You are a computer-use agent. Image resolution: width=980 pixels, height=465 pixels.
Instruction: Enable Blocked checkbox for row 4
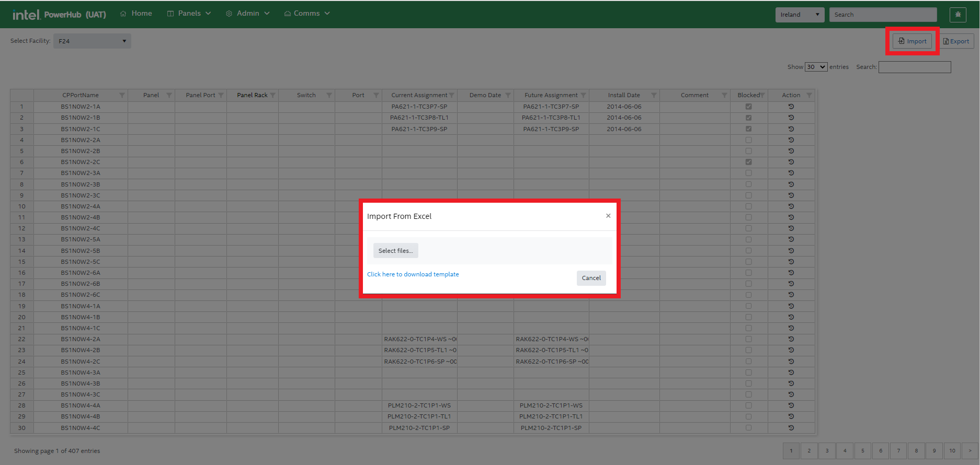pyautogui.click(x=748, y=140)
